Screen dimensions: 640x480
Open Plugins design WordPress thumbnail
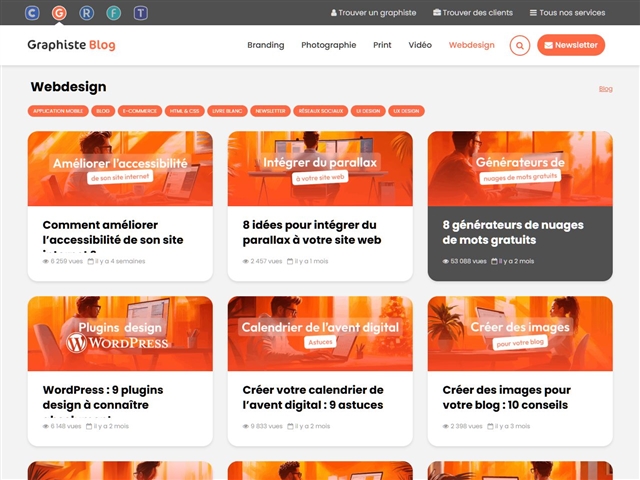pos(120,333)
